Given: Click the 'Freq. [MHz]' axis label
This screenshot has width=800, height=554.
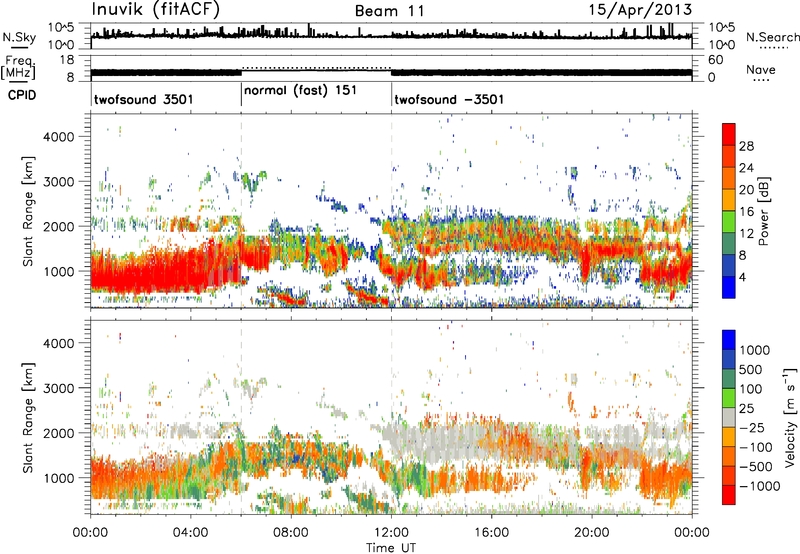Looking at the screenshot, I should [x=18, y=68].
